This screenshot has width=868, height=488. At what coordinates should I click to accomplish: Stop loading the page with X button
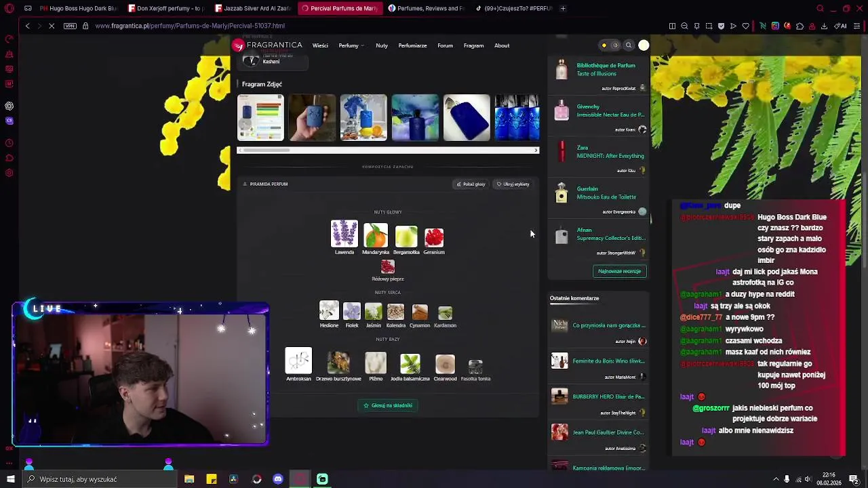pyautogui.click(x=52, y=26)
